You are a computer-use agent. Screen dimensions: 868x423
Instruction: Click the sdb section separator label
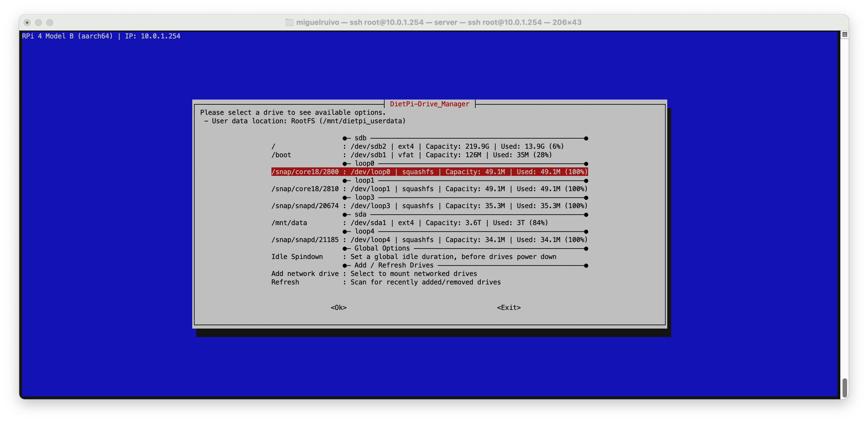[x=360, y=138]
